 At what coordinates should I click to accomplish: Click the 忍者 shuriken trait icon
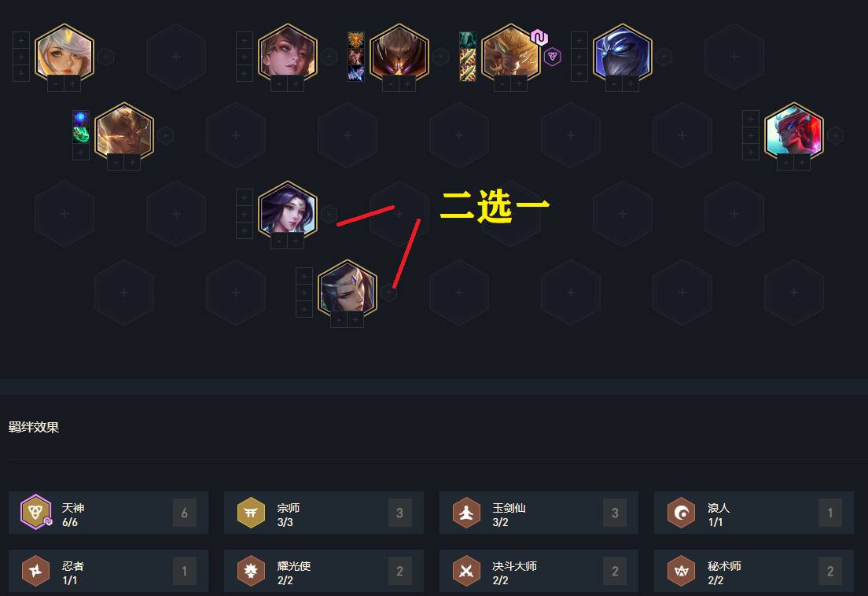tap(35, 571)
